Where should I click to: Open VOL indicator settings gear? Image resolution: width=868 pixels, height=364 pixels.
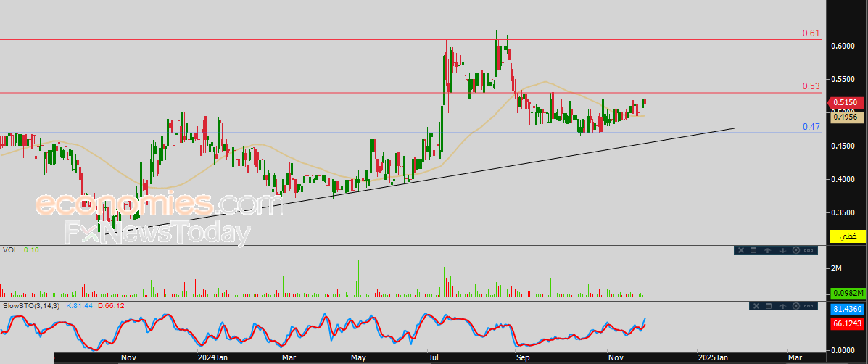pyautogui.click(x=796, y=250)
